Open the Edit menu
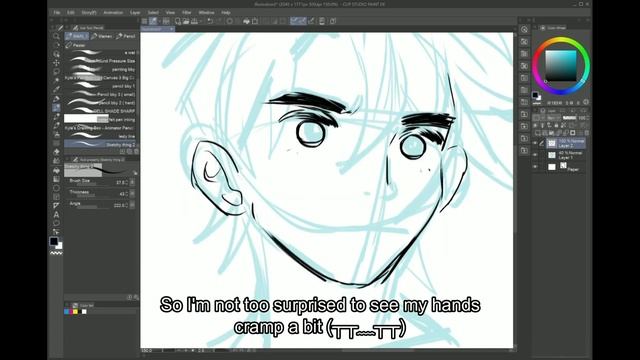Image resolution: width=640 pixels, height=360 pixels. (x=71, y=13)
